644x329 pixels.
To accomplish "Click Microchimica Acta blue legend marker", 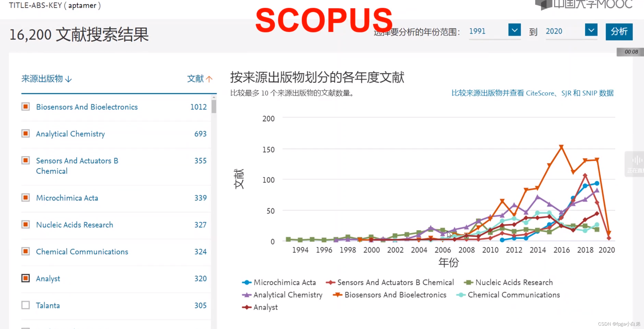I will (247, 282).
